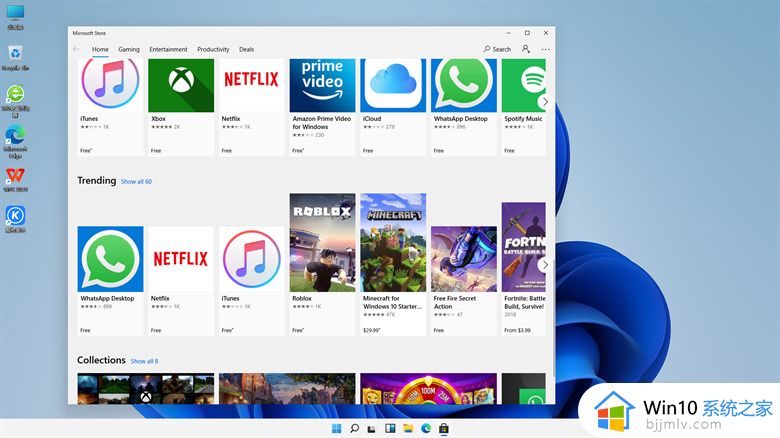The width and height of the screenshot is (780, 438).
Task: Switch to the Gaming tab
Action: pos(129,49)
